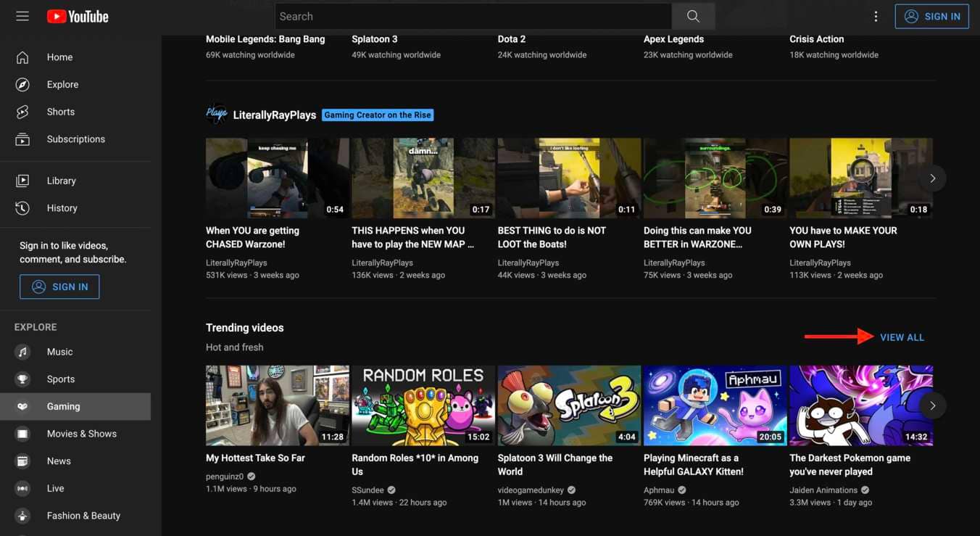Click the SIGN IN button in top bar
The image size is (980, 536).
point(932,16)
